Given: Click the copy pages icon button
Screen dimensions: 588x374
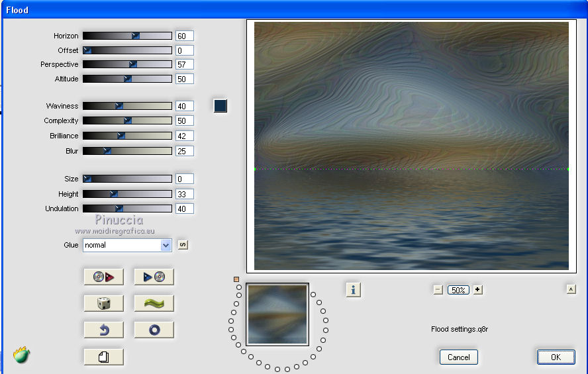Looking at the screenshot, I should point(103,357).
